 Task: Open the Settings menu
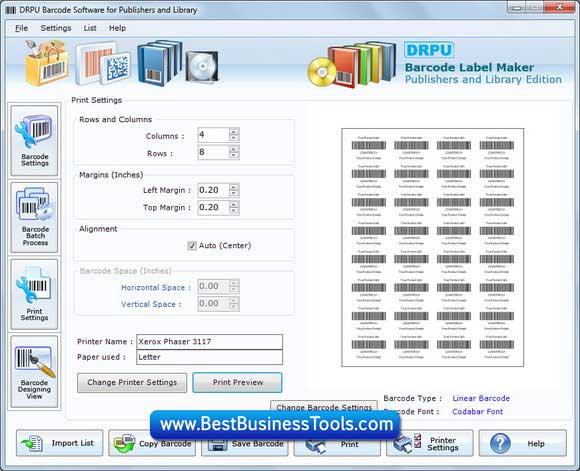click(56, 28)
